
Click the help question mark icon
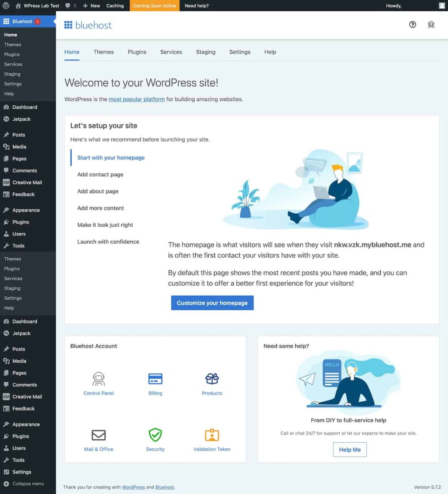412,25
